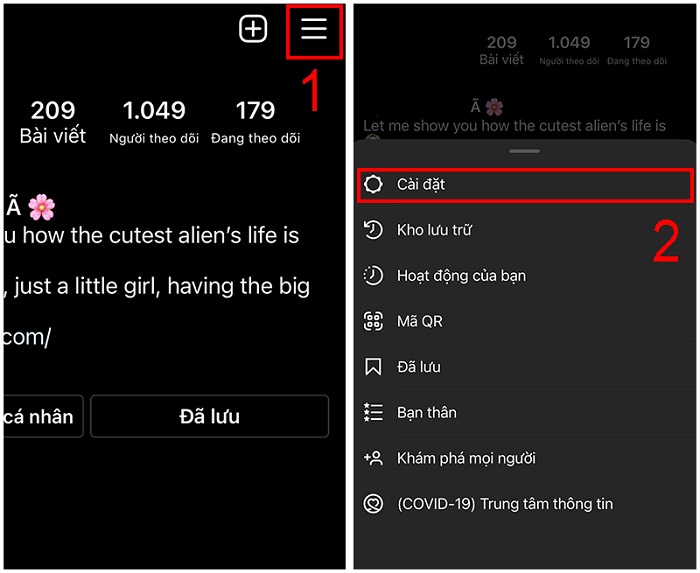The width and height of the screenshot is (700, 573).
Task: Click the Khám phá mọi người add-person icon
Action: pos(373,458)
